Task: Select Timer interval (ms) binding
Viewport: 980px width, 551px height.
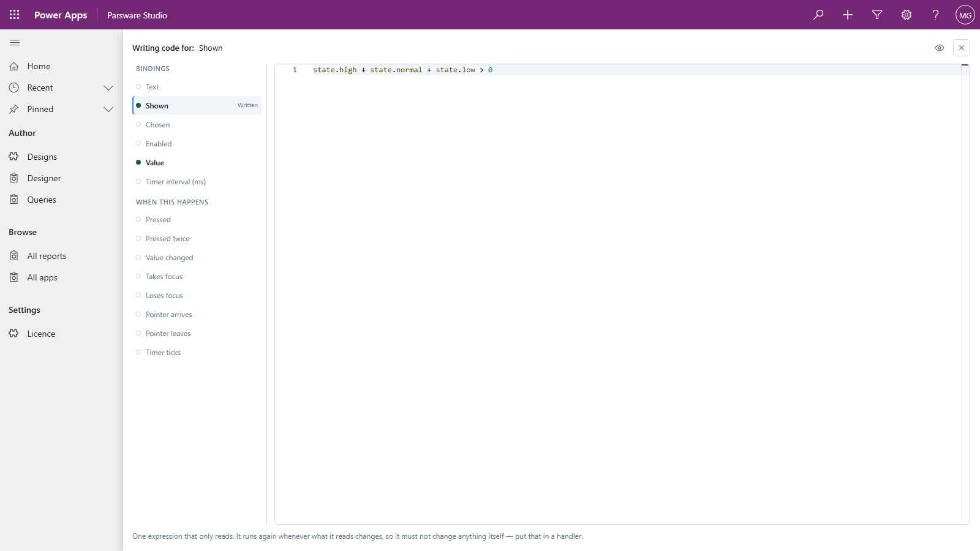Action: tap(197, 182)
